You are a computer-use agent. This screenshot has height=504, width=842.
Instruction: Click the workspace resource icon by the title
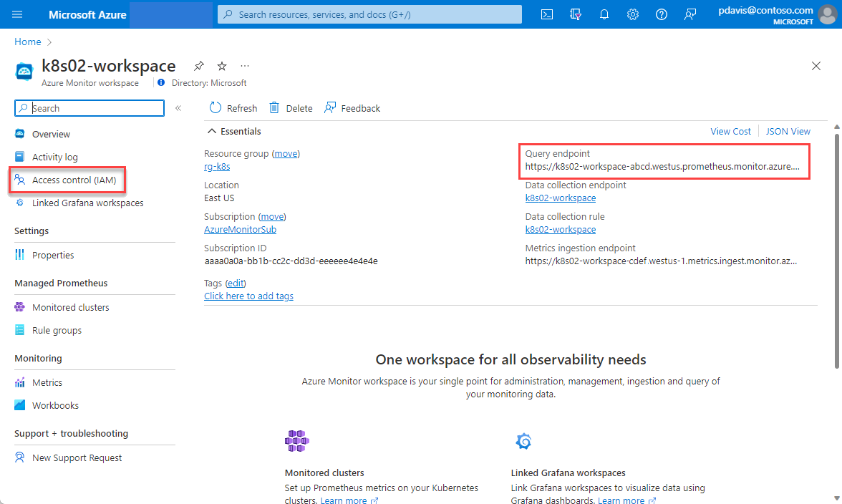[24, 72]
